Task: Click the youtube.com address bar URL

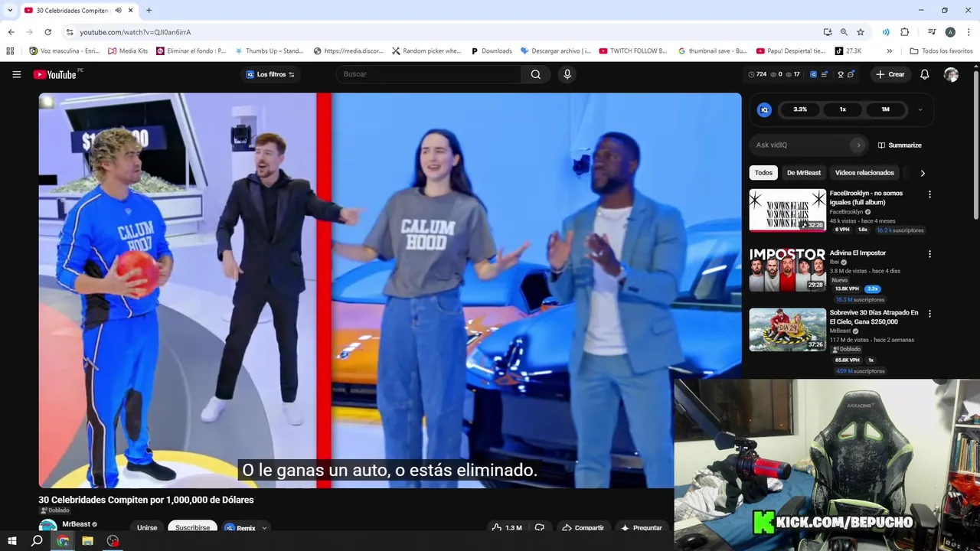Action: click(136, 32)
